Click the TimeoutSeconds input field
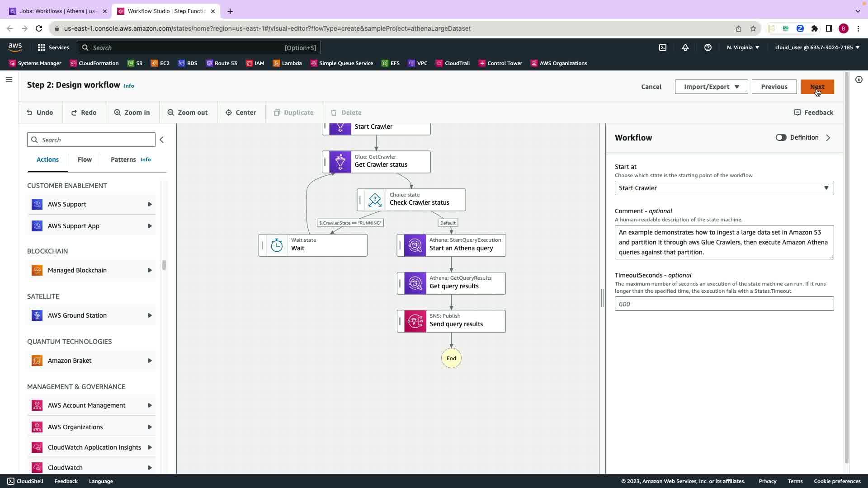The width and height of the screenshot is (868, 488). 724,304
